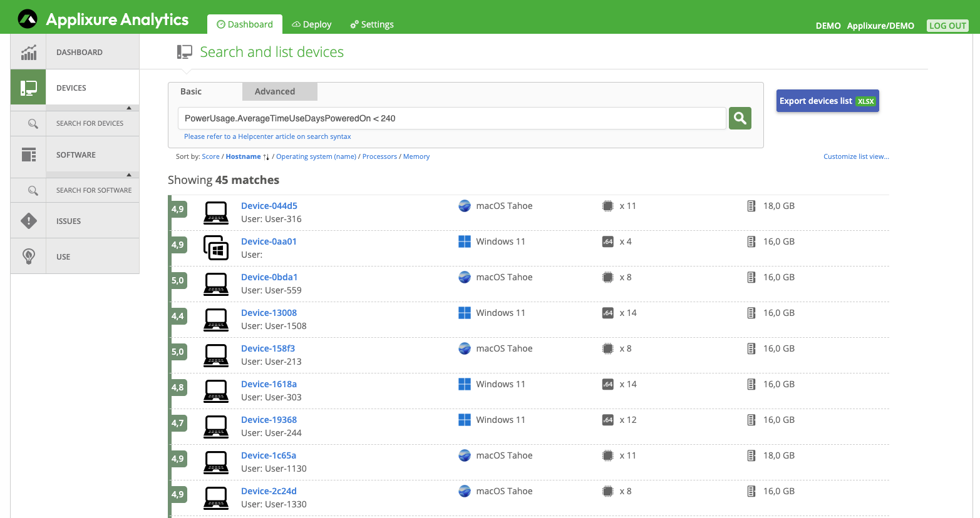Collapse the Devices submenu arrow
The image size is (980, 518).
pyautogui.click(x=129, y=108)
